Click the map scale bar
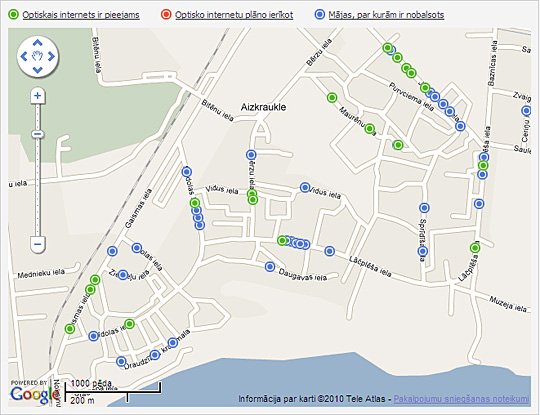 point(113,392)
